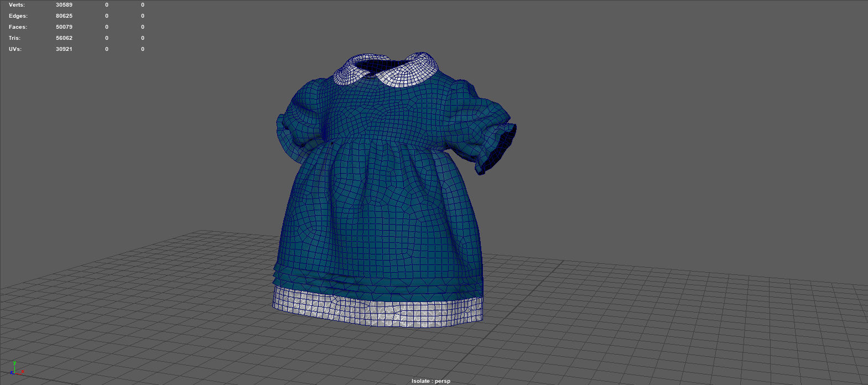Click the Verts label in the HUD
The width and height of the screenshot is (868, 385).
pos(17,5)
